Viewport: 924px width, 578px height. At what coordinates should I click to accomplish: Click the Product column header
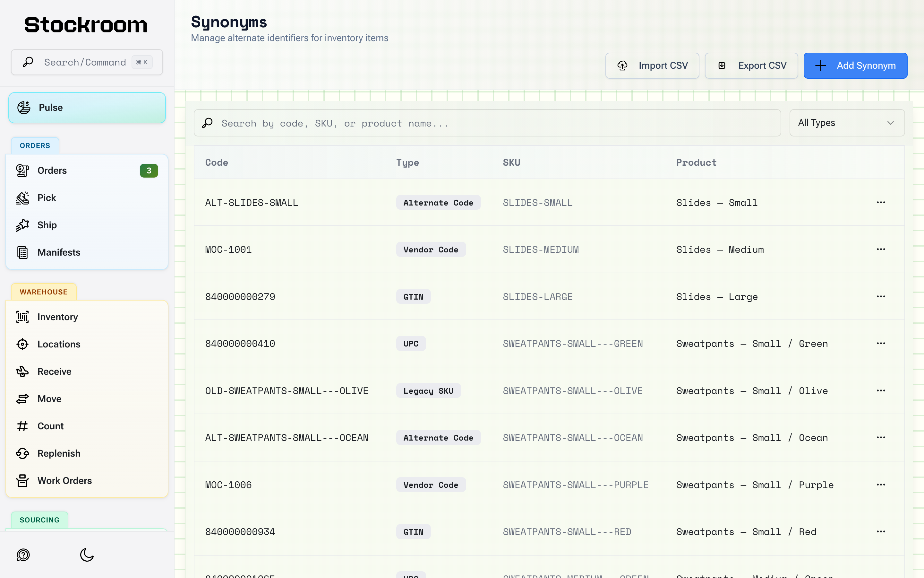point(696,162)
